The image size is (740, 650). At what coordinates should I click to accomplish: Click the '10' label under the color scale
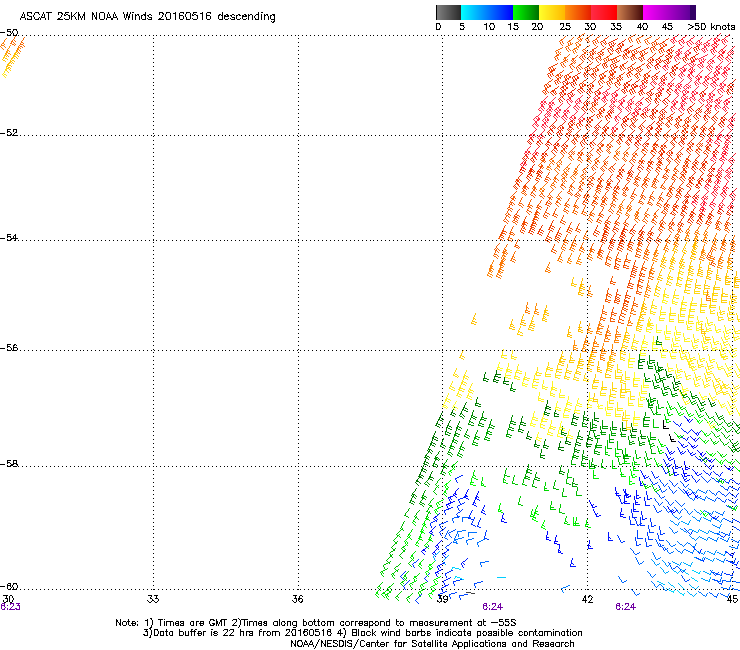489,27
